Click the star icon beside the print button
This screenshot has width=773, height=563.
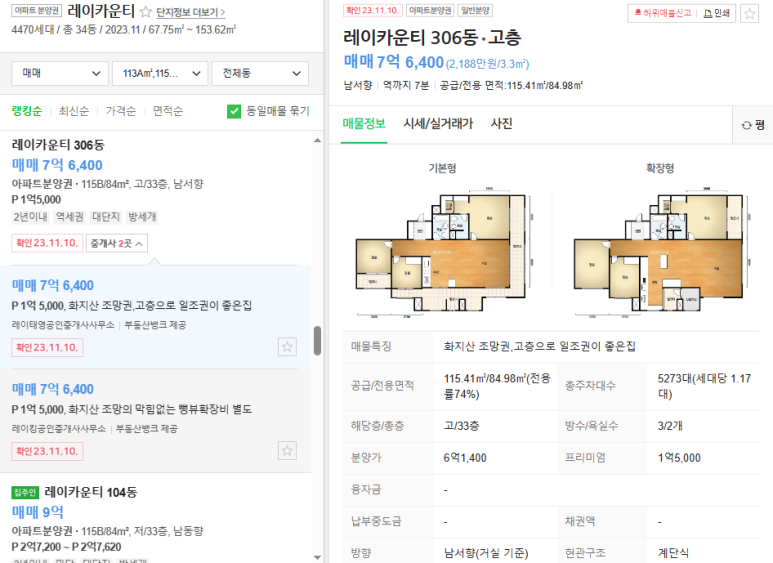coord(750,13)
